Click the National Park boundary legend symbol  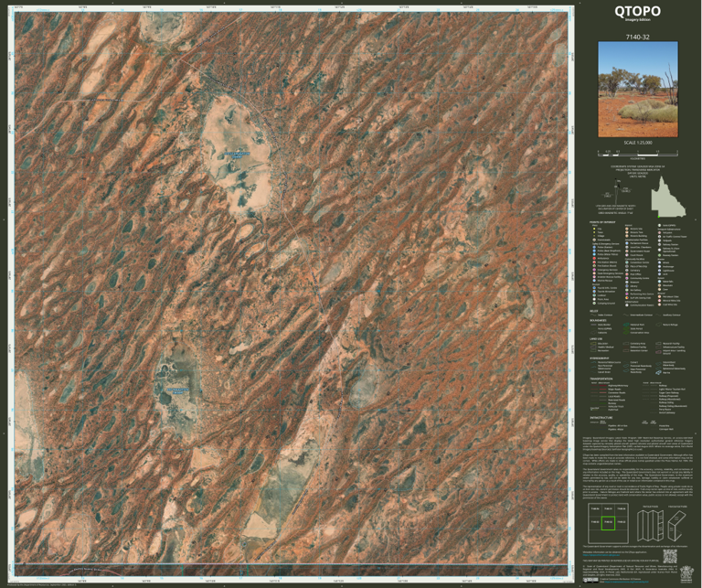[x=626, y=325]
